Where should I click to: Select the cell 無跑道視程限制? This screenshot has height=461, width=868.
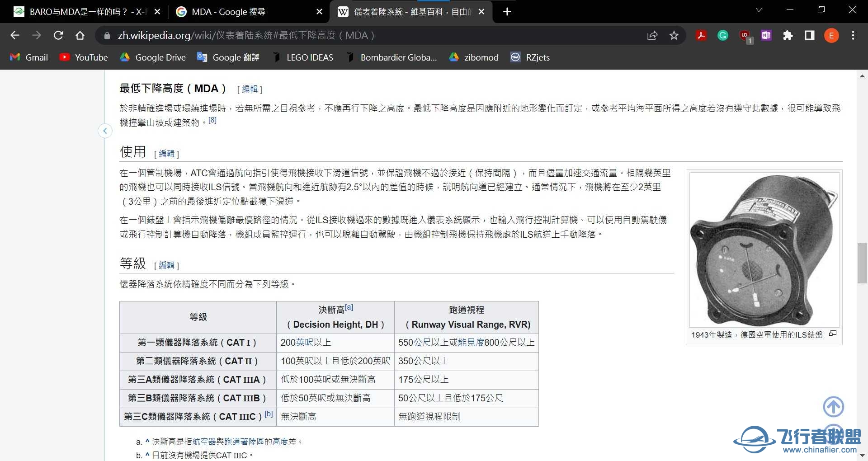[467, 417]
